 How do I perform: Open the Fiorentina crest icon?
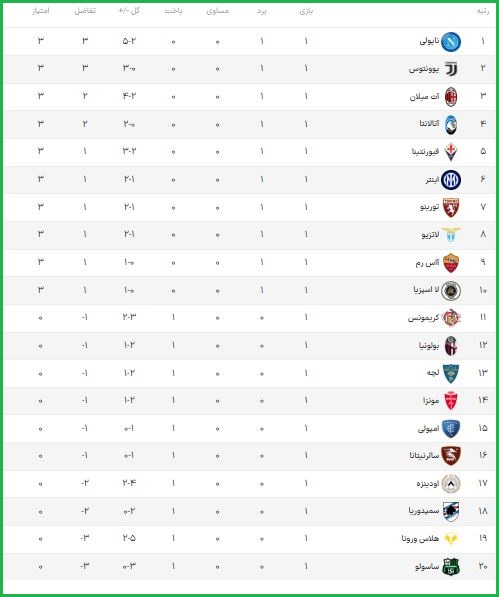pos(451,152)
